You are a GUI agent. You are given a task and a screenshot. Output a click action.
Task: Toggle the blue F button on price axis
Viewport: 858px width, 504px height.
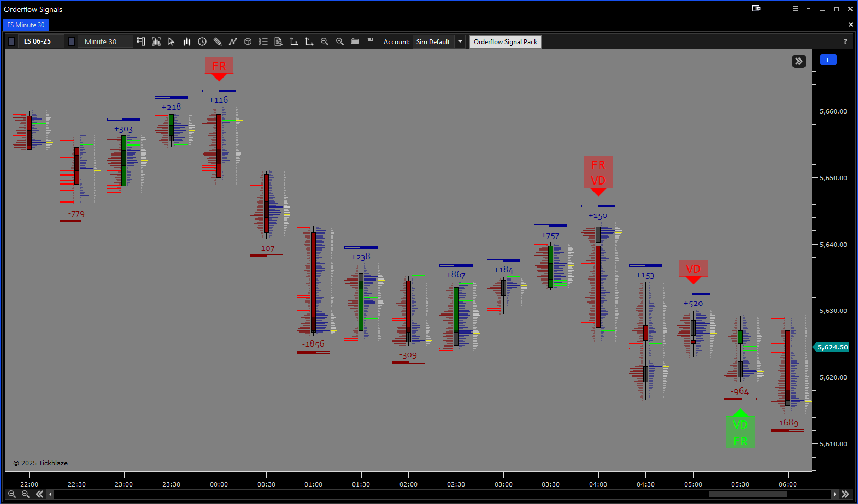click(828, 60)
